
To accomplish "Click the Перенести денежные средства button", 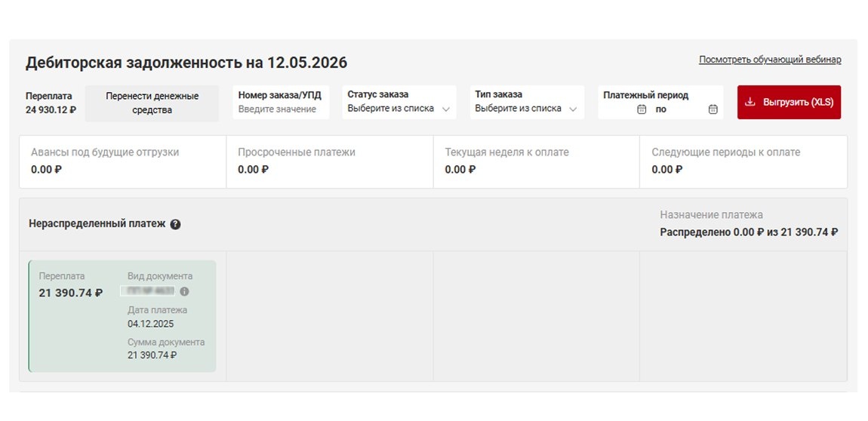I will coord(152,103).
